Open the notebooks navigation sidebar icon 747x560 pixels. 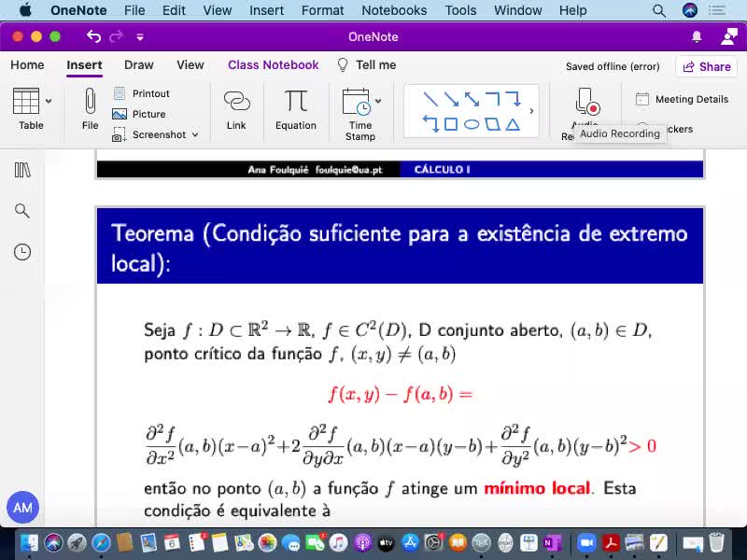[x=22, y=170]
